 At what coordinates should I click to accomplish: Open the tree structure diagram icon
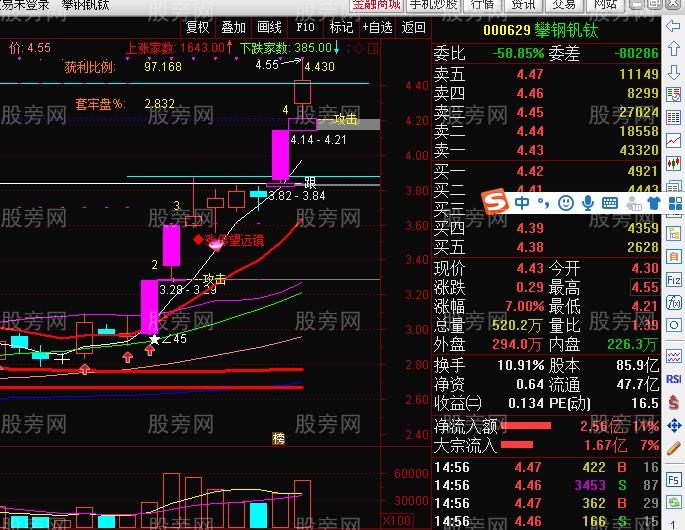(673, 234)
